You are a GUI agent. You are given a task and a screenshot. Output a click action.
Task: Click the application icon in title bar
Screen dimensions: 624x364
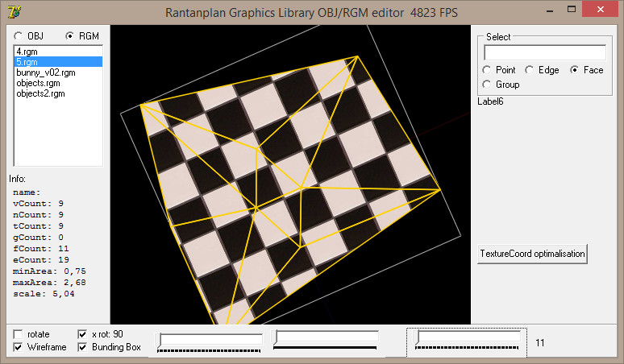(13, 11)
